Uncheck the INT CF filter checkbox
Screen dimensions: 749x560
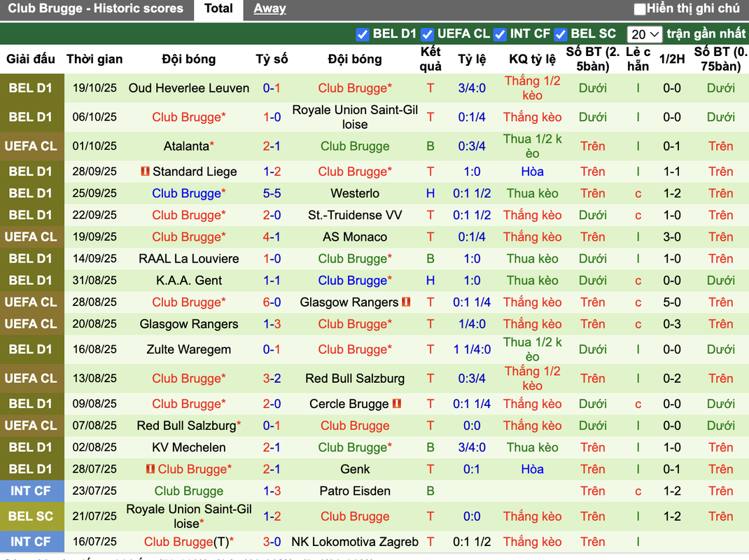(500, 34)
